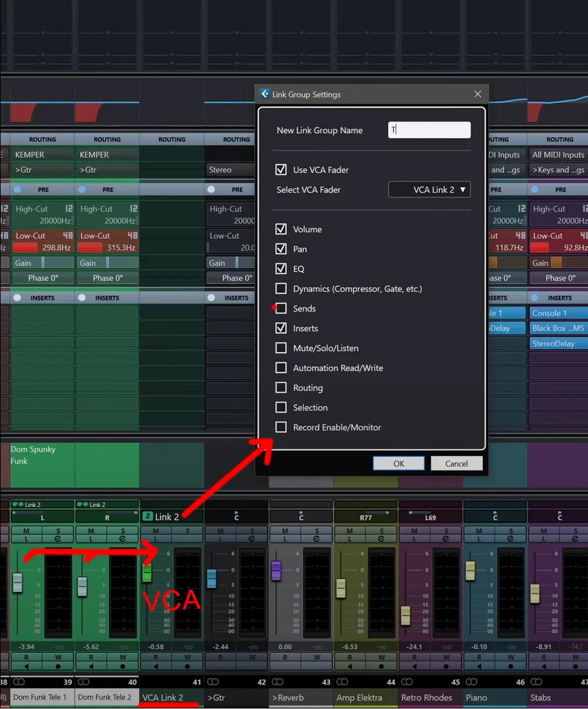The image size is (588, 709).
Task: Open channel settings for Amp Elektra
Action: coord(381,539)
